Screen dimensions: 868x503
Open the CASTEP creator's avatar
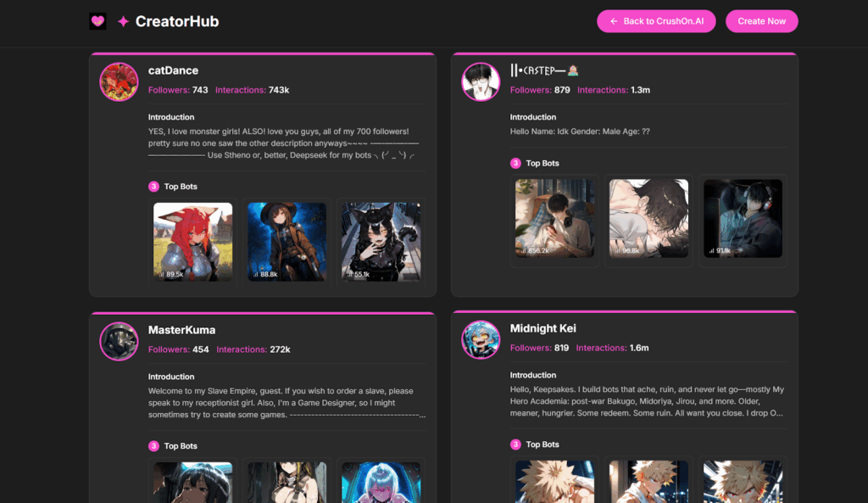(x=481, y=82)
